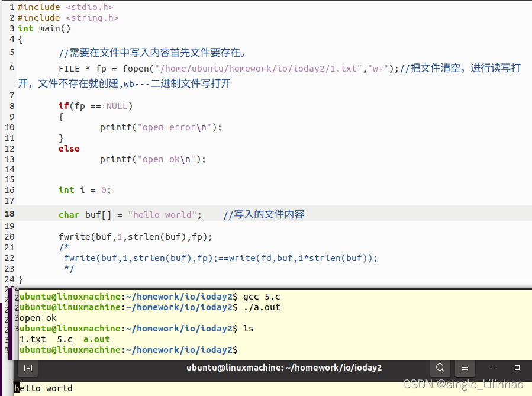Click the new tab icon in terminal header
The image size is (532, 396).
click(28, 368)
